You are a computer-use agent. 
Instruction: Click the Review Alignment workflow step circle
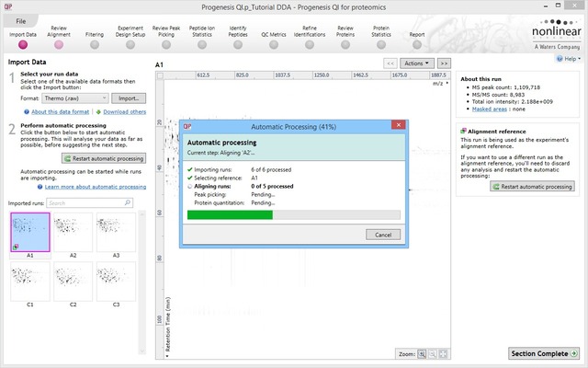59,43
